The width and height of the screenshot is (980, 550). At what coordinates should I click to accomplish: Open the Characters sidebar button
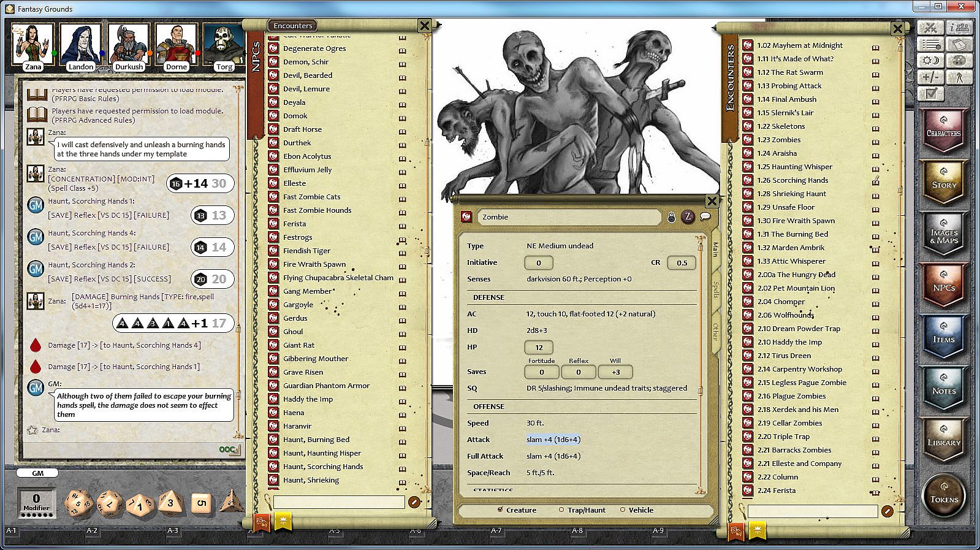coord(943,131)
